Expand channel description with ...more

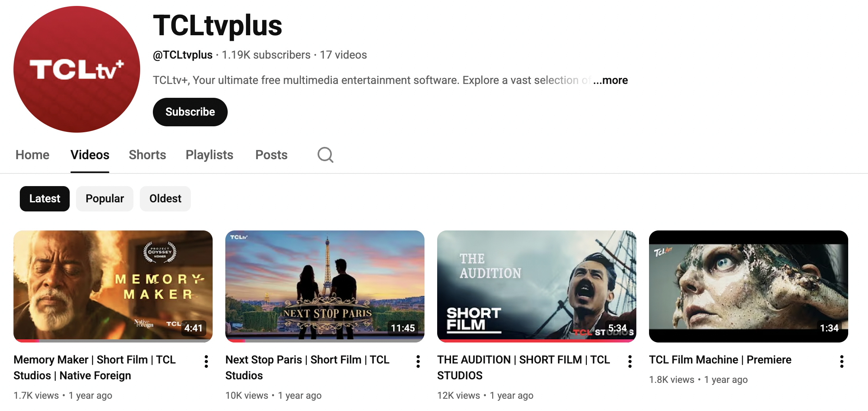[x=611, y=80]
